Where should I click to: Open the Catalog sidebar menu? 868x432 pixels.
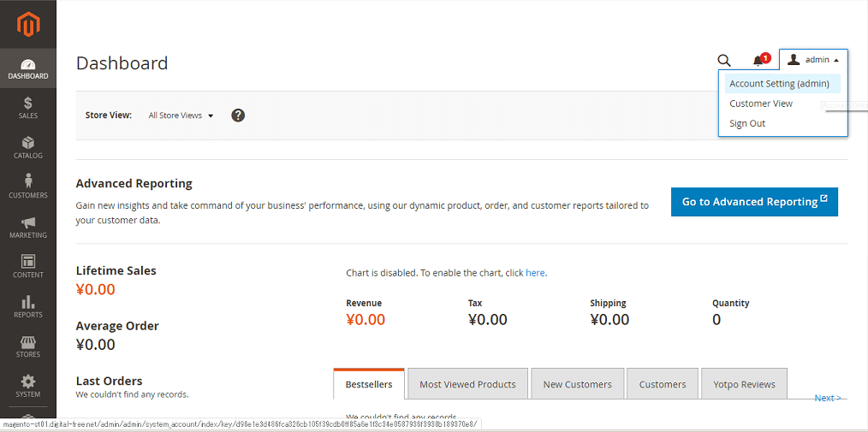coord(27,148)
